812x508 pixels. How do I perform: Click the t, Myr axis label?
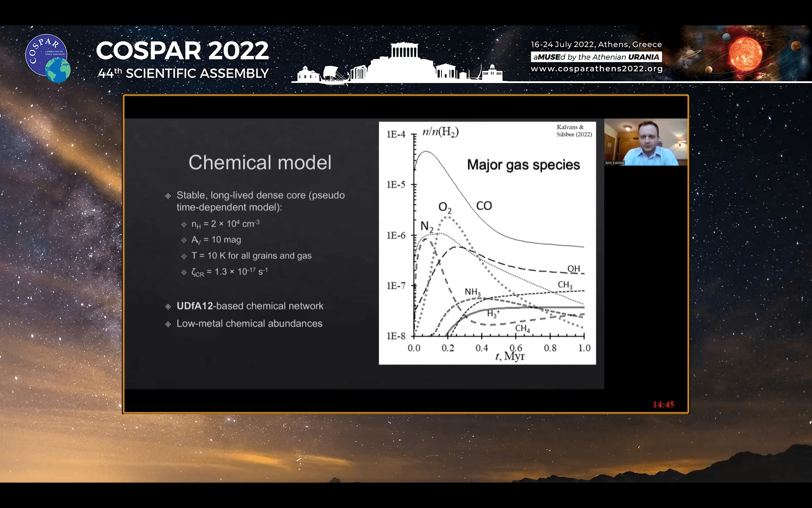click(510, 356)
